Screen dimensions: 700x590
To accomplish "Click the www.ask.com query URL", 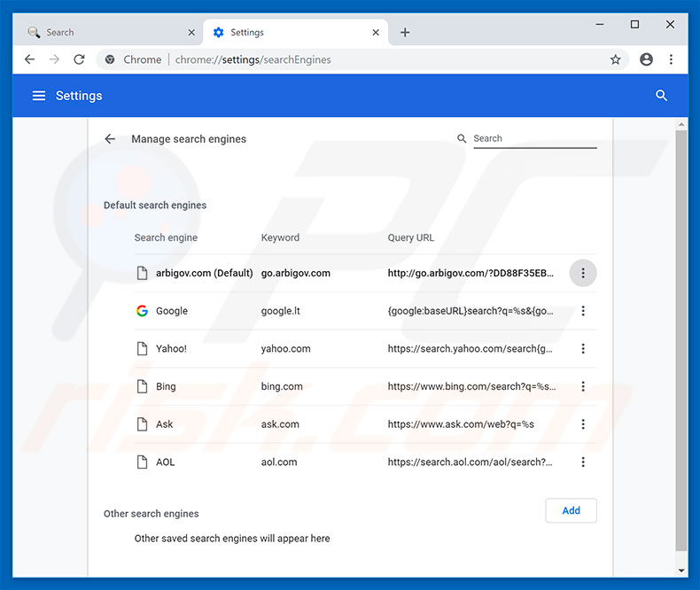I will pos(461,424).
